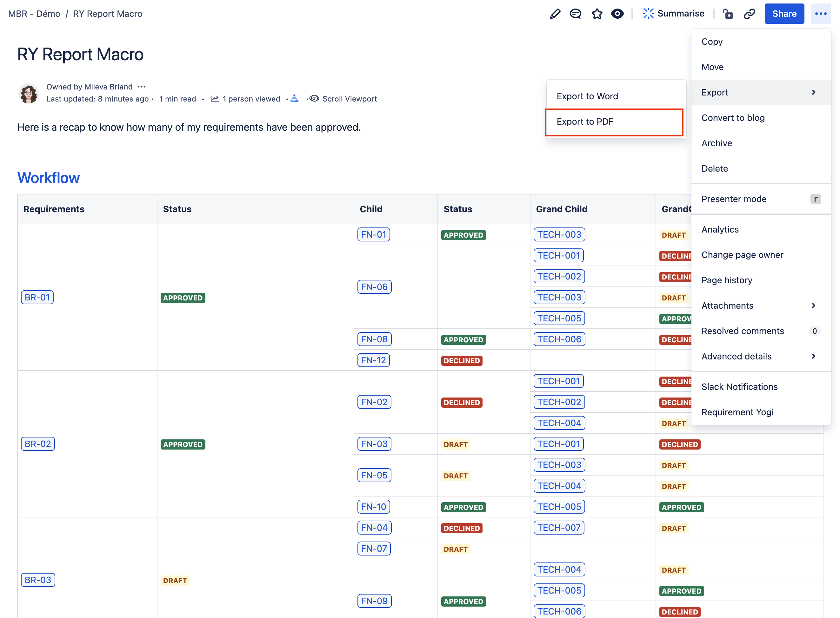Click the edit pencil icon

click(x=555, y=13)
